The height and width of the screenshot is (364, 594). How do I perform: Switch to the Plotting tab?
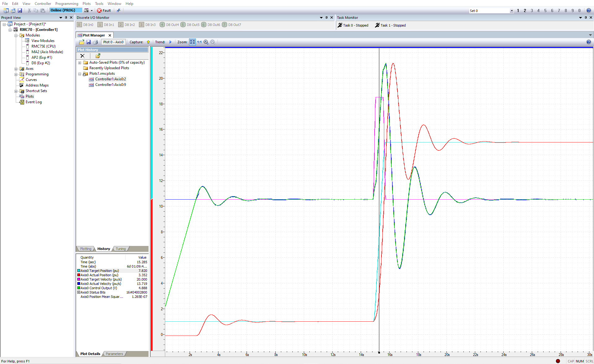pyautogui.click(x=86, y=249)
